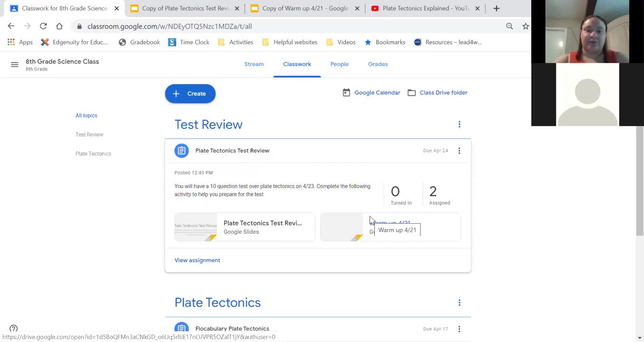
Task: Filter by Plate Tectonics topic
Action: (x=93, y=153)
